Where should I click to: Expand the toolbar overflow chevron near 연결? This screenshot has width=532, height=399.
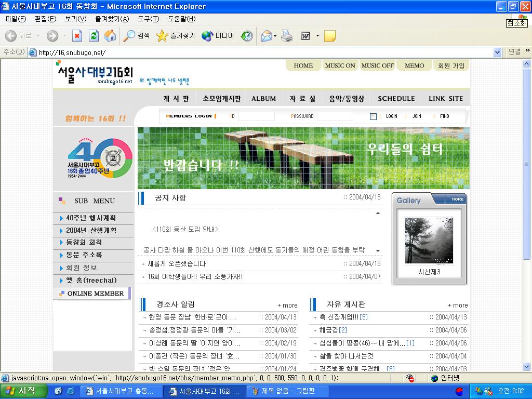[527, 50]
